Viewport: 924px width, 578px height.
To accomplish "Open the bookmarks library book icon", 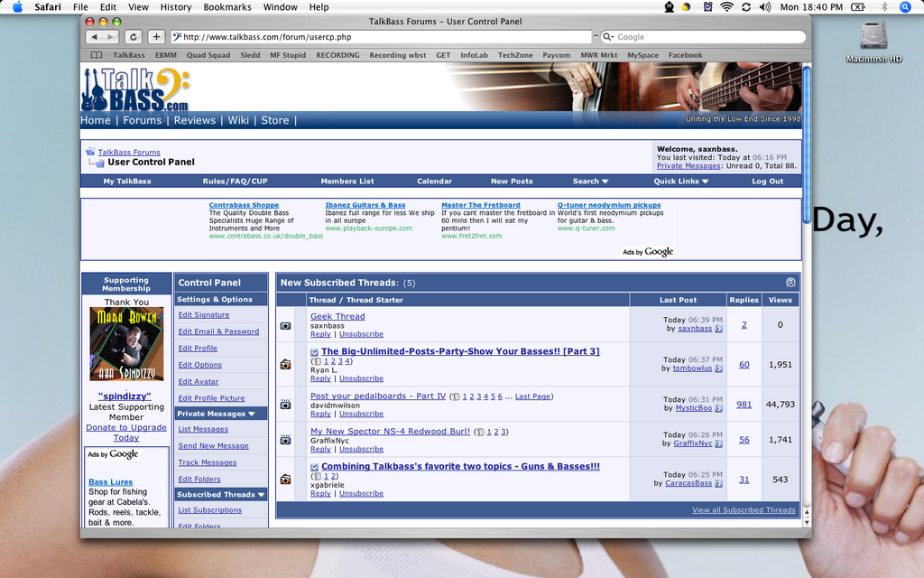I will [x=97, y=55].
